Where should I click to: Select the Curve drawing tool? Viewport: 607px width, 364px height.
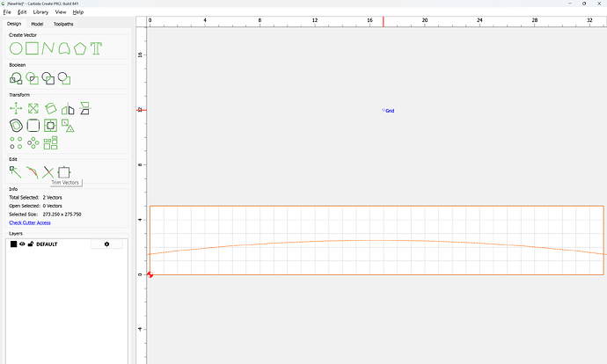tap(64, 48)
